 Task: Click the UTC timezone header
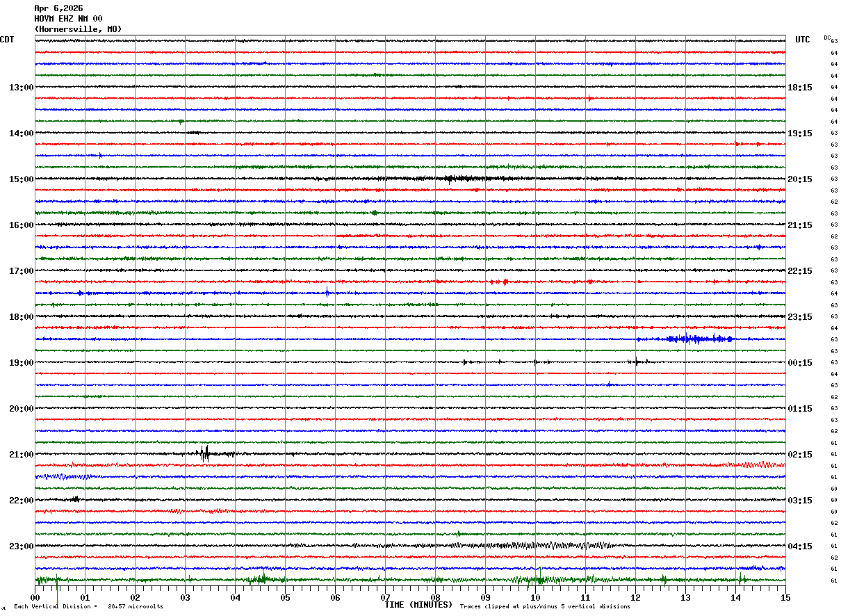[x=803, y=40]
